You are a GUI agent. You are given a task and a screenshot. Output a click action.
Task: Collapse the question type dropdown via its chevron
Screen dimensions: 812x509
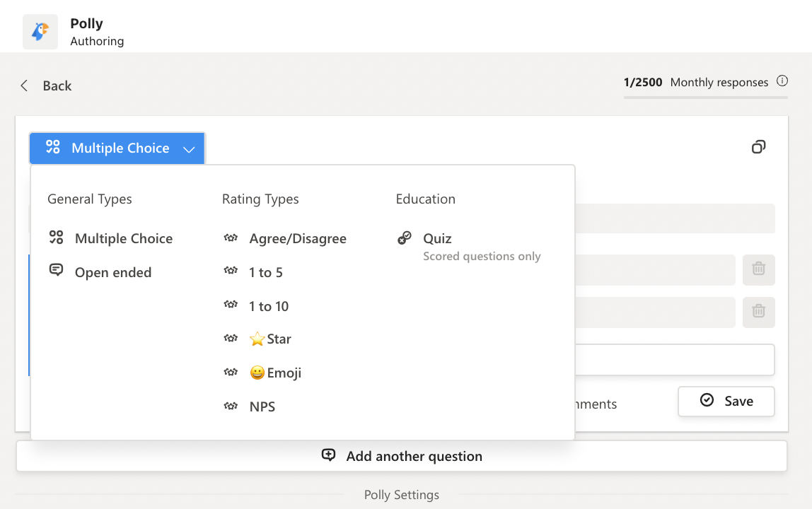pos(188,148)
